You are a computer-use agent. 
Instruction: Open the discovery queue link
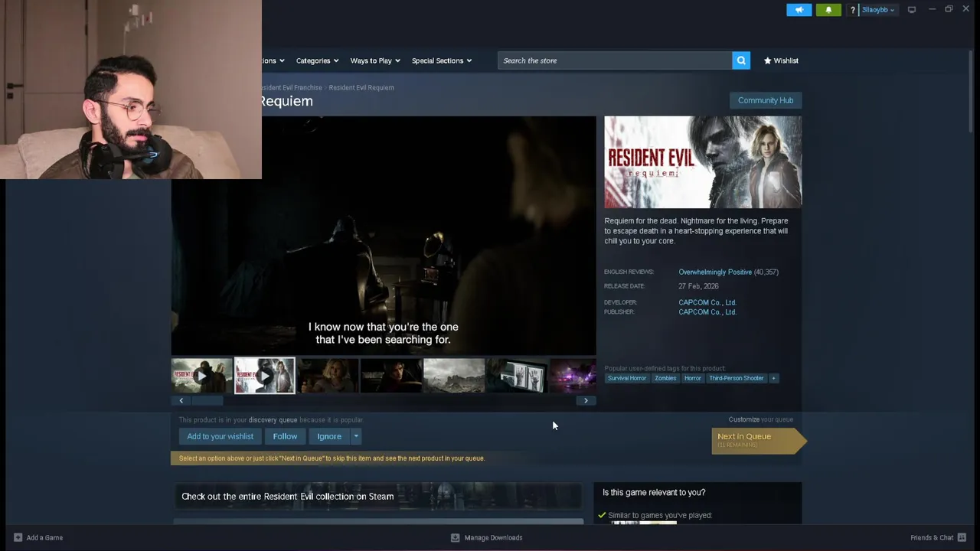tap(273, 420)
